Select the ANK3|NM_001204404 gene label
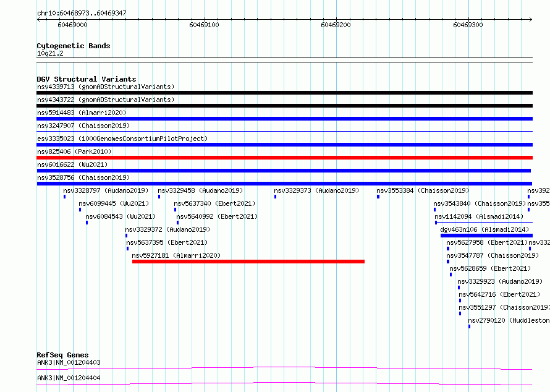 coord(69,378)
